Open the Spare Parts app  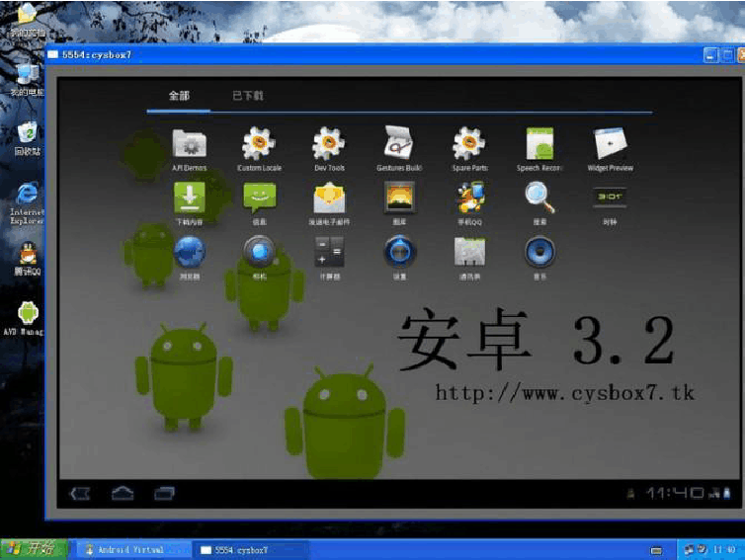pos(469,149)
